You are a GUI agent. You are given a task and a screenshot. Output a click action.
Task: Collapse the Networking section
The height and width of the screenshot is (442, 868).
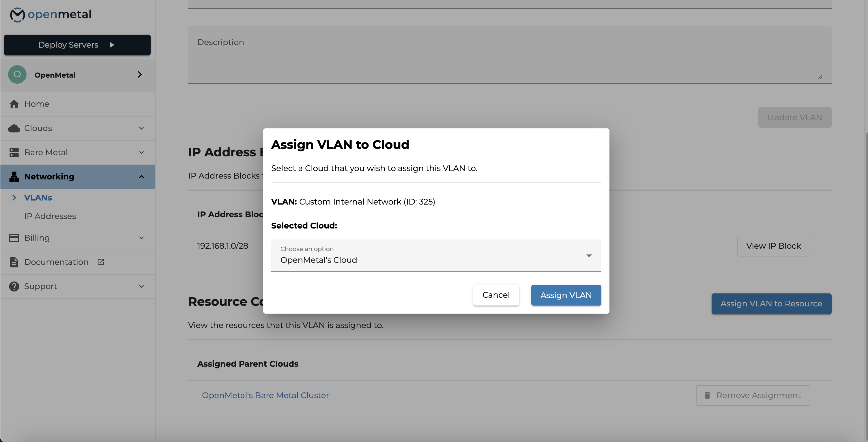[141, 177]
